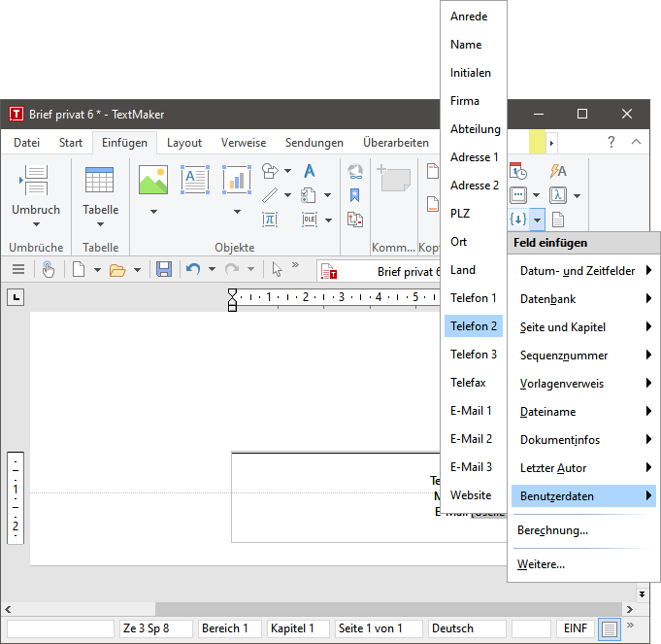The image size is (661, 644).
Task: Switch to the Layout ribbon tab
Action: pos(184,143)
